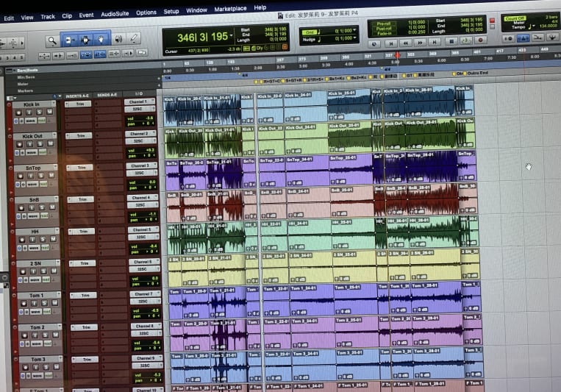
Task: Open HH track automation mode 'read' selector
Action: 45,247
